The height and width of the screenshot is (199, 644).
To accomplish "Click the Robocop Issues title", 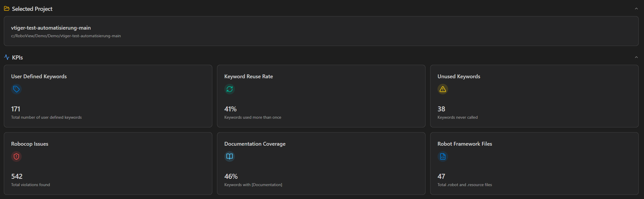I will pos(30,144).
